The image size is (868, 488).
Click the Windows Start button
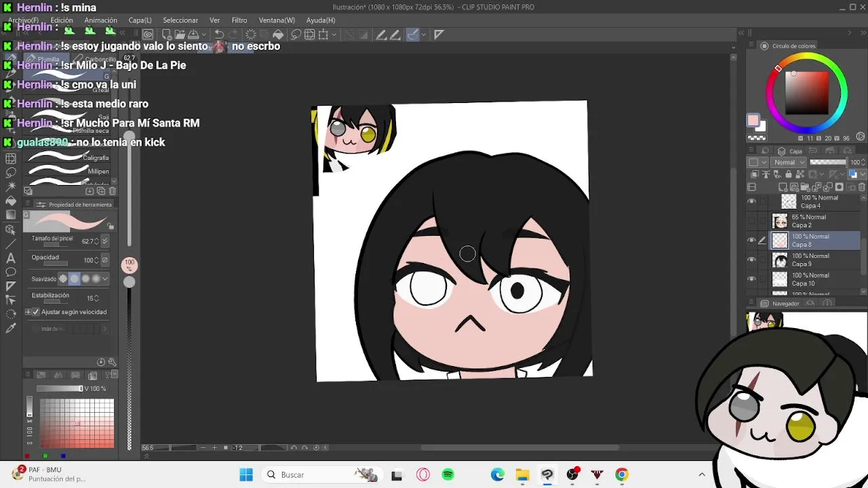click(246, 474)
